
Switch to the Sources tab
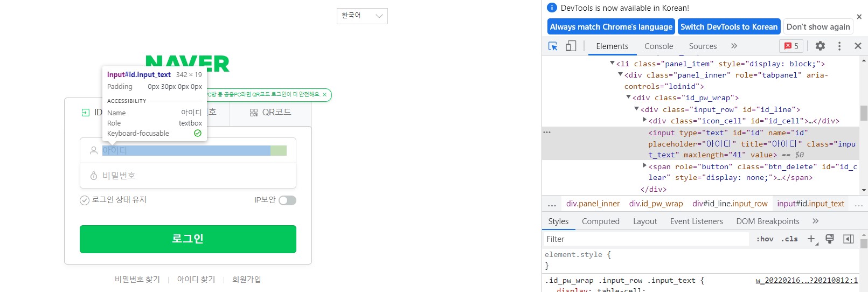[x=703, y=46]
